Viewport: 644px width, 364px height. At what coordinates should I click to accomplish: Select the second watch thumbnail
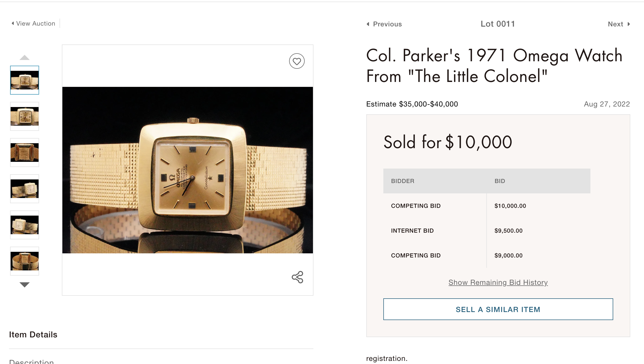[25, 116]
